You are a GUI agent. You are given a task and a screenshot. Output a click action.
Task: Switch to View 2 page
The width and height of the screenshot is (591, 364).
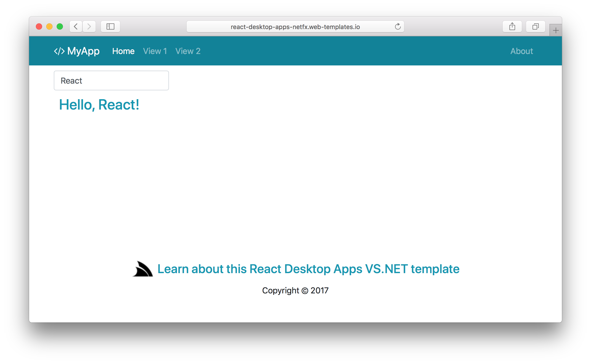188,51
